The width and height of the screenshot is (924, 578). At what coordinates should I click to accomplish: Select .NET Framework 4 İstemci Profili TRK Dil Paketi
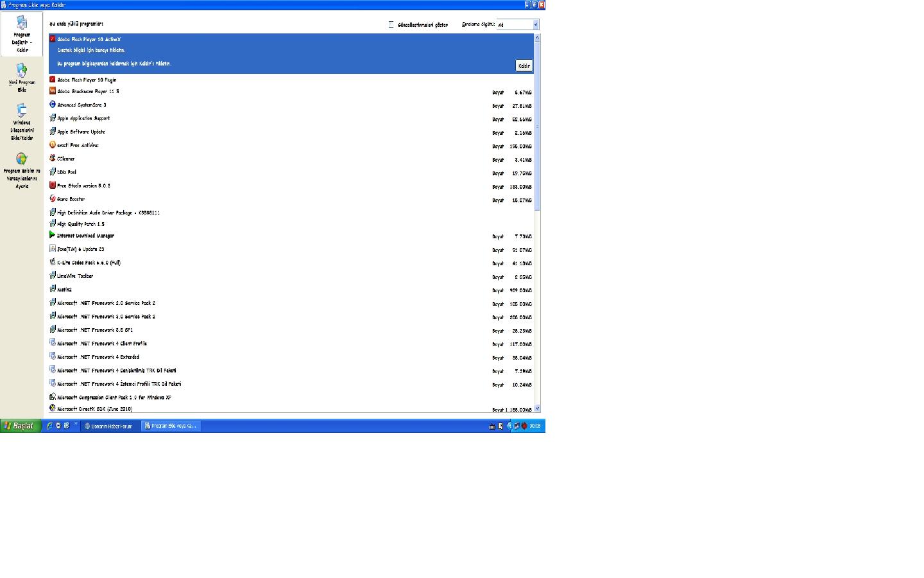coord(291,384)
